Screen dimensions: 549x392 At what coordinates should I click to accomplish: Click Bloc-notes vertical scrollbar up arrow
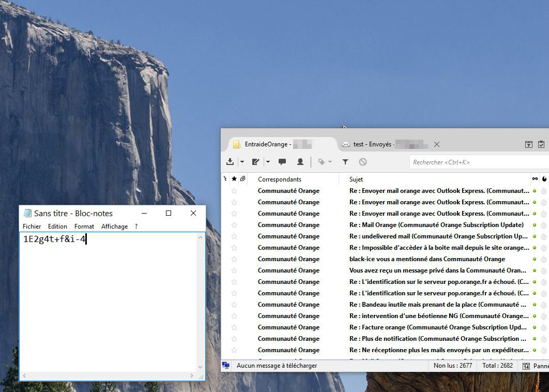point(200,237)
